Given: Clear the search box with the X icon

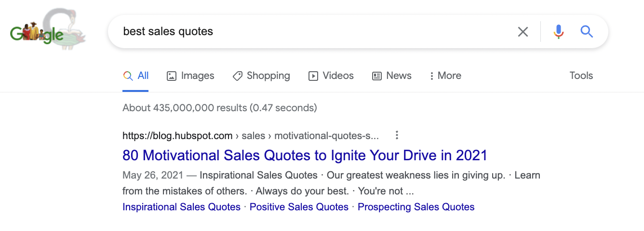Looking at the screenshot, I should click(x=523, y=32).
